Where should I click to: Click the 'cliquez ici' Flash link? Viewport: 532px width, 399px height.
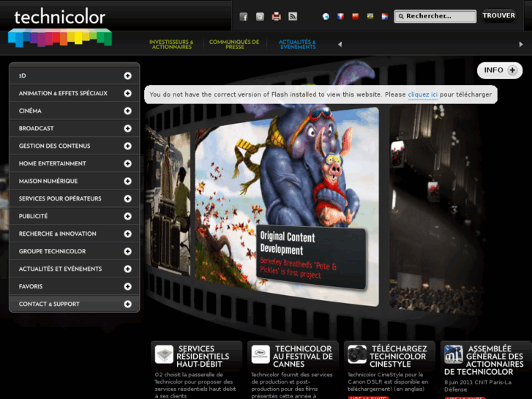pyautogui.click(x=423, y=94)
